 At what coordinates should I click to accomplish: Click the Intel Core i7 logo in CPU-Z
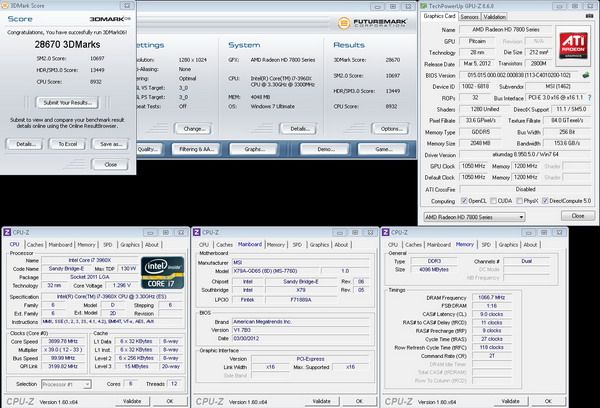click(162, 273)
